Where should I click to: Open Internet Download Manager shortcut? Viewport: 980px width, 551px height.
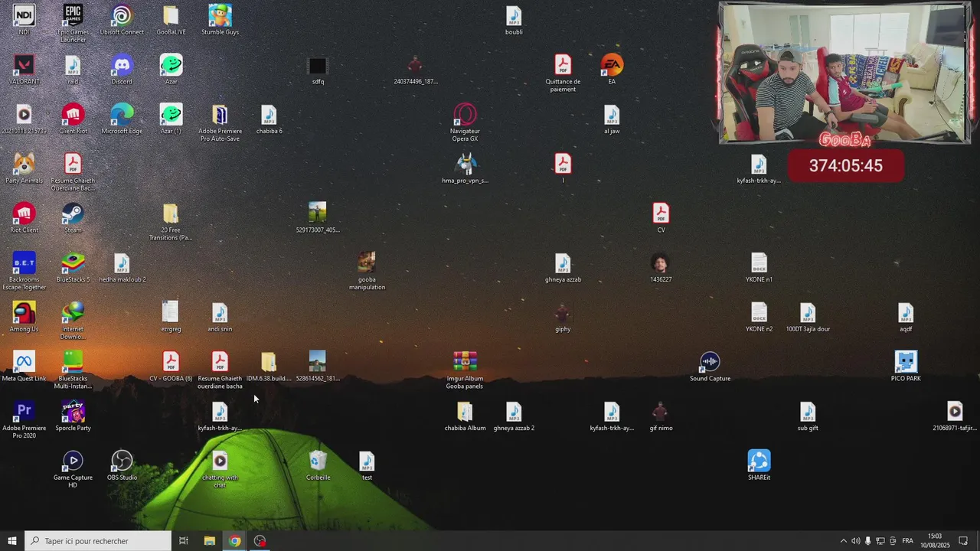[x=73, y=314]
